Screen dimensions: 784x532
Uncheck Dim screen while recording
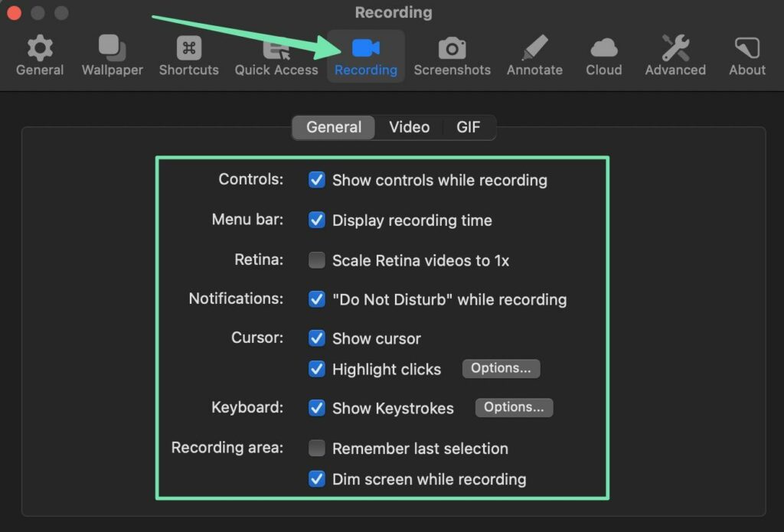coord(316,480)
